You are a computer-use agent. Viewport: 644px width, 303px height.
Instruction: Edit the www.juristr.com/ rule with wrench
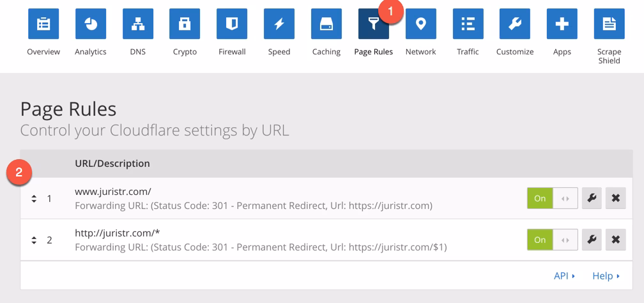pos(592,198)
